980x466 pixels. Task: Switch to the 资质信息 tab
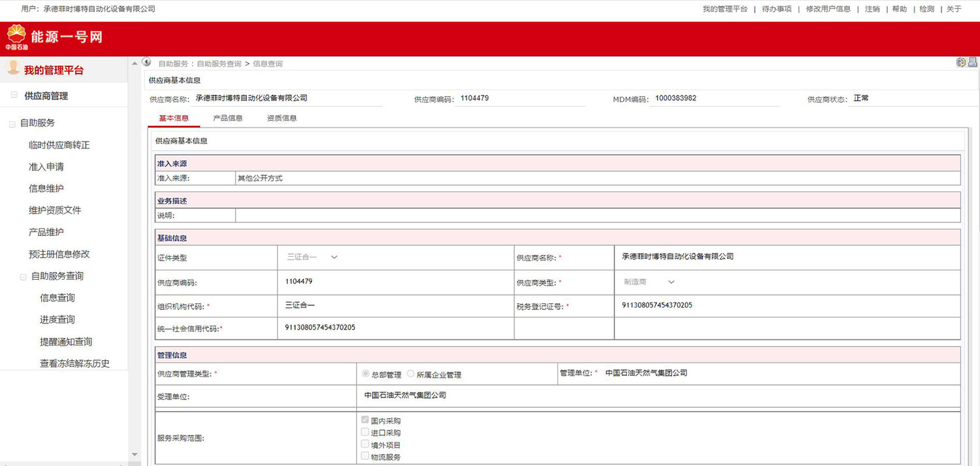(282, 118)
